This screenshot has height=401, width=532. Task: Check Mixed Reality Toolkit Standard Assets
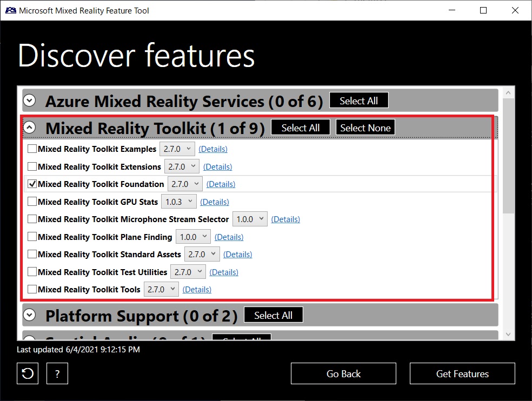[32, 254]
